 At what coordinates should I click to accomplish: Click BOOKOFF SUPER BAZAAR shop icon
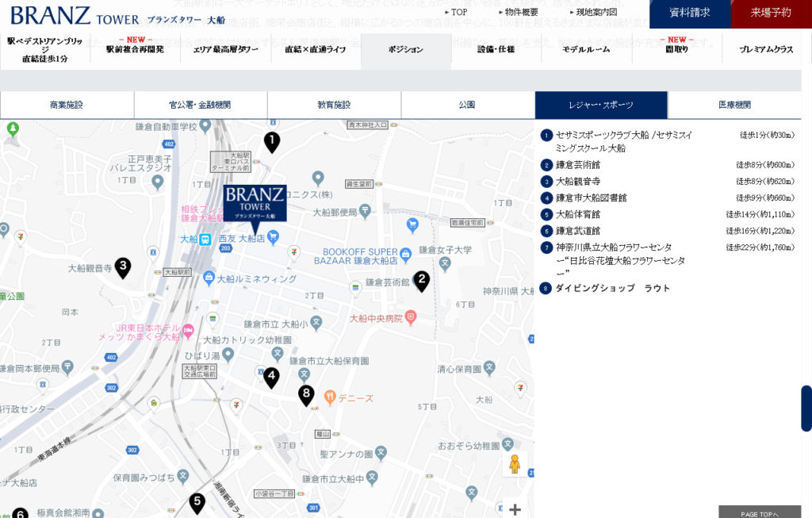405,255
